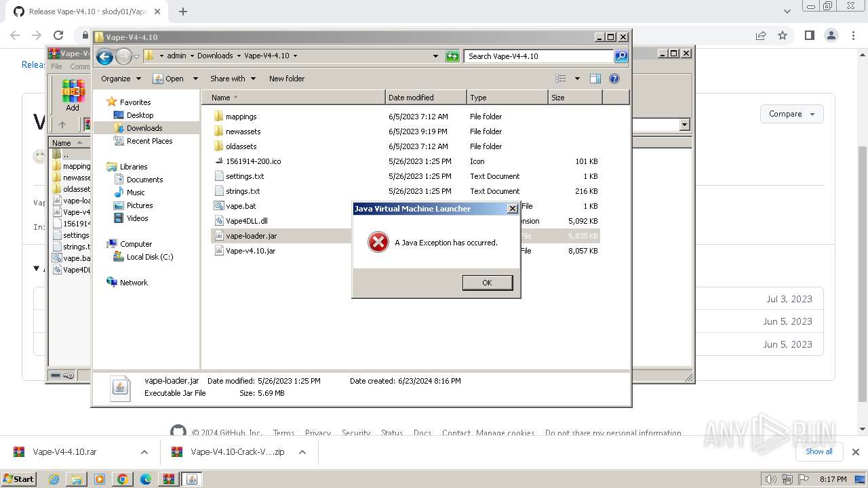Open the Organize menu
The width and height of the screenshot is (868, 488).
(121, 79)
